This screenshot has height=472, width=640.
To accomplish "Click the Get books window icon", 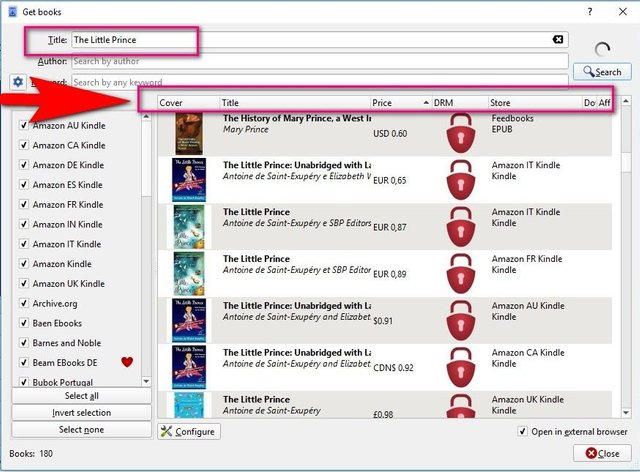I will click(13, 12).
